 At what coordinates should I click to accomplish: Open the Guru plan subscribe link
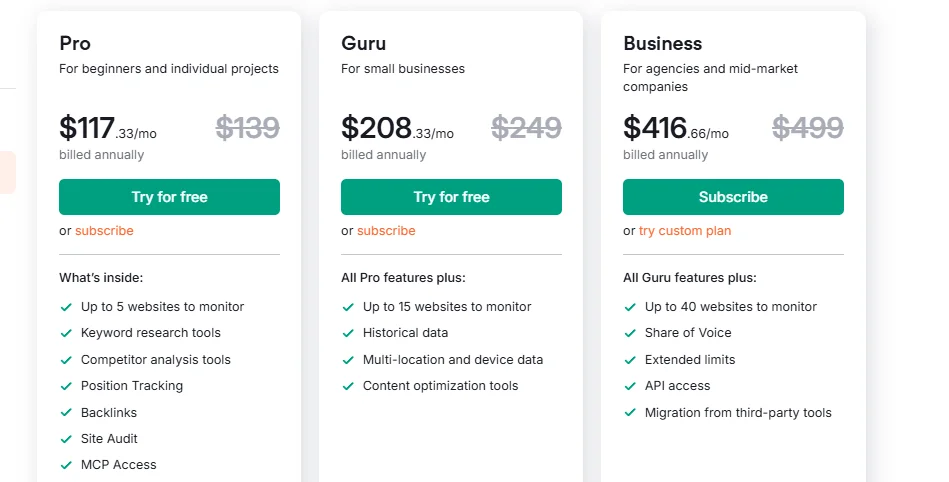386,231
